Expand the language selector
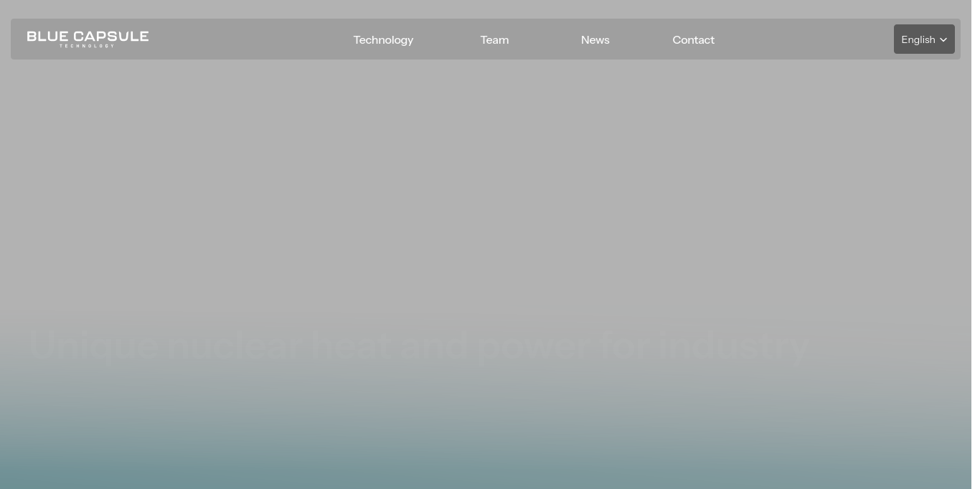 (923, 39)
